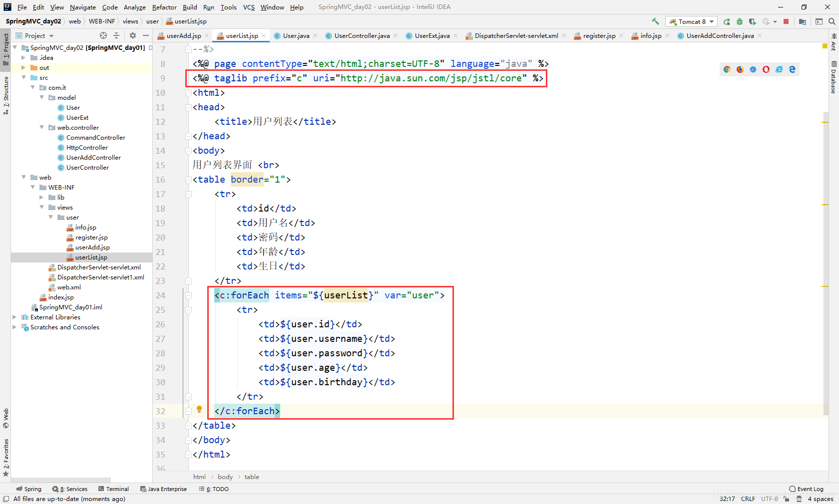Screen dimensions: 839x504
Task: Open the Navigate menu
Action: (x=83, y=7)
